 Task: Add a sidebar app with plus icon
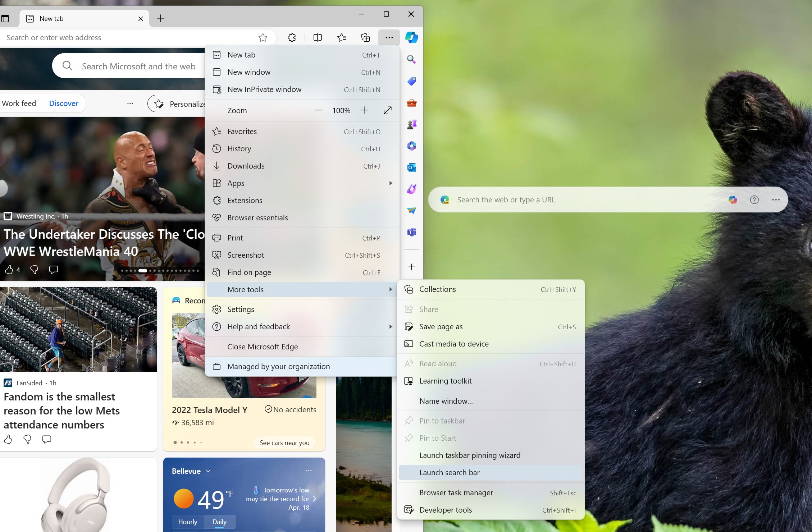(411, 267)
